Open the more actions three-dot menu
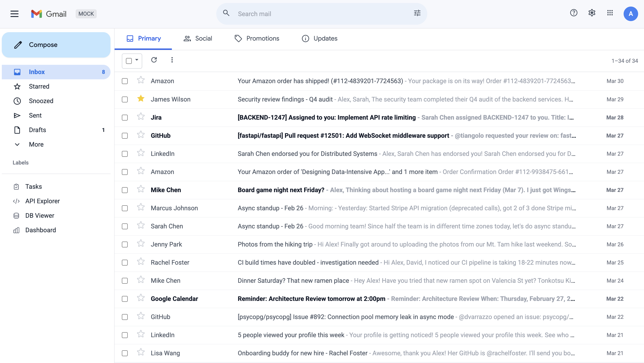 pyautogui.click(x=172, y=60)
